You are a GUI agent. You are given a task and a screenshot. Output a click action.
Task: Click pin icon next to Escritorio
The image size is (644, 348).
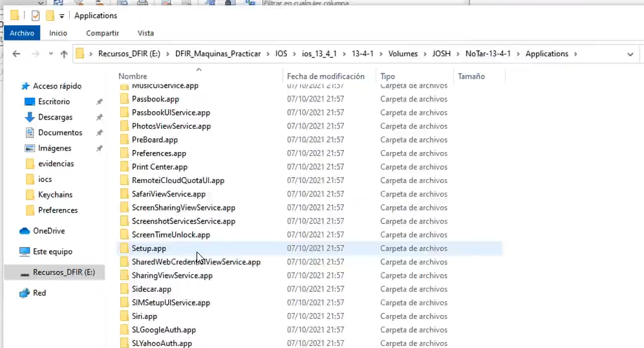point(99,102)
